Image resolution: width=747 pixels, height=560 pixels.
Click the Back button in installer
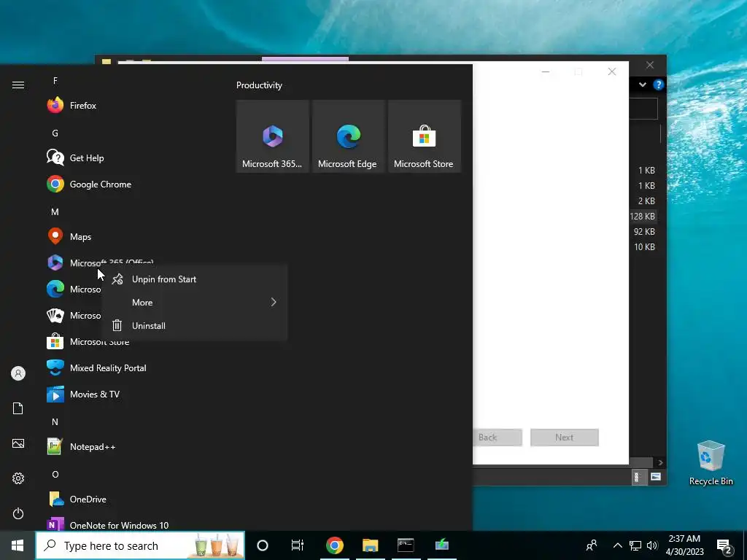[x=498, y=437]
